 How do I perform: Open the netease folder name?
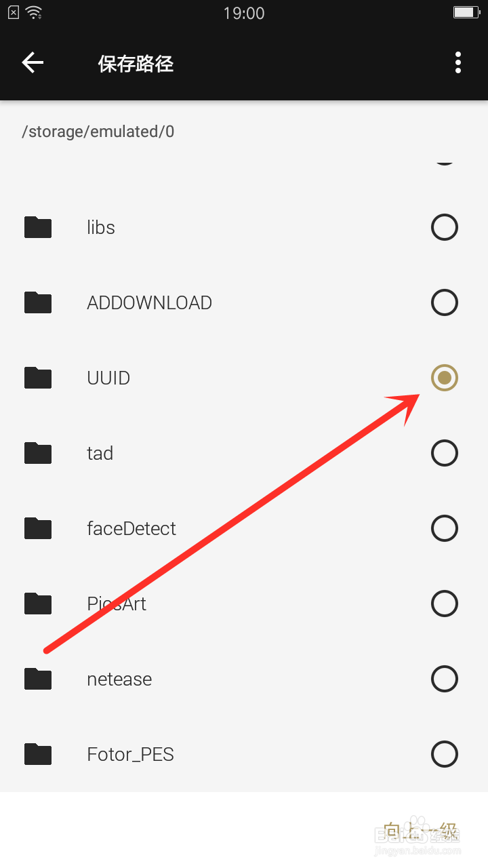coord(119,679)
